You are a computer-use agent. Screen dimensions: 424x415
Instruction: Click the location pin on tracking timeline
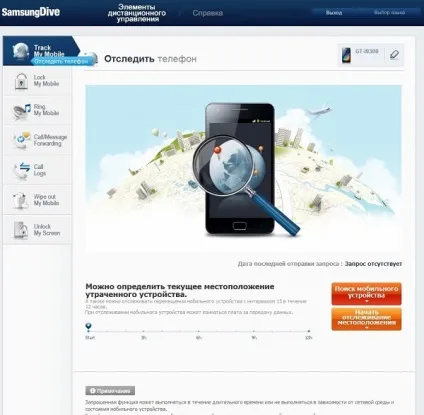pos(88,326)
